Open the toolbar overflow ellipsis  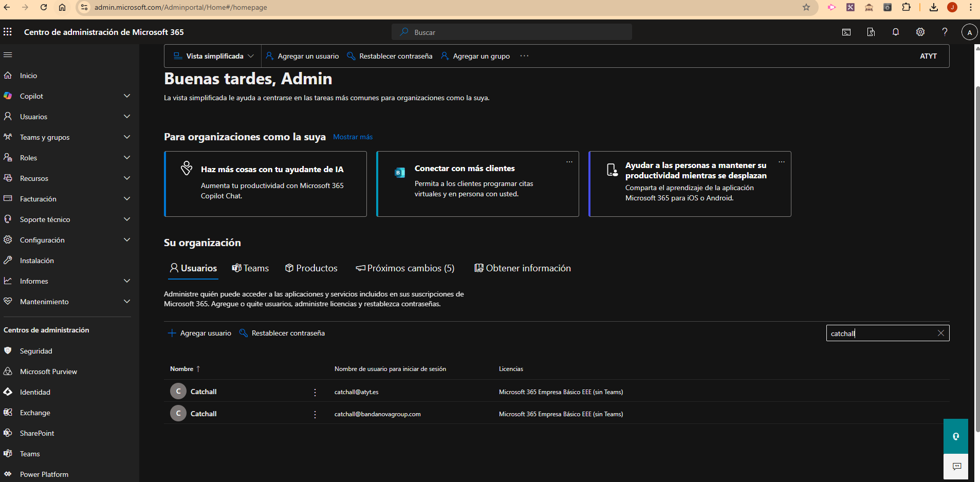(524, 56)
